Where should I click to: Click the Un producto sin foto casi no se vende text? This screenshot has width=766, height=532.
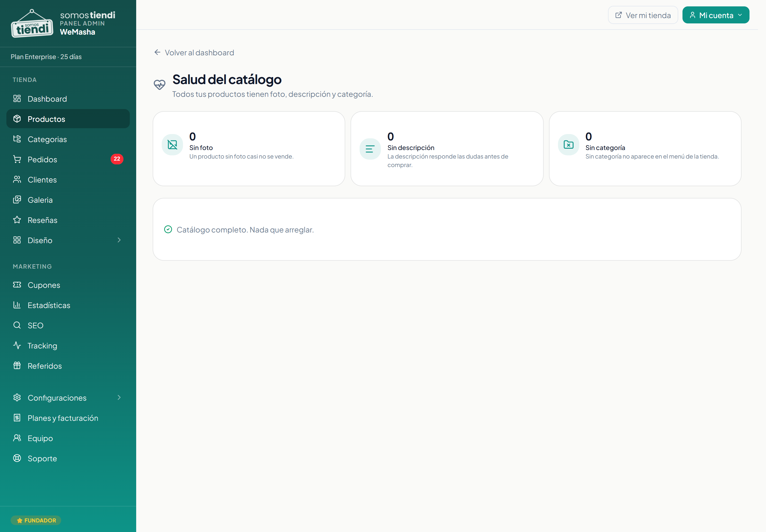tap(241, 156)
